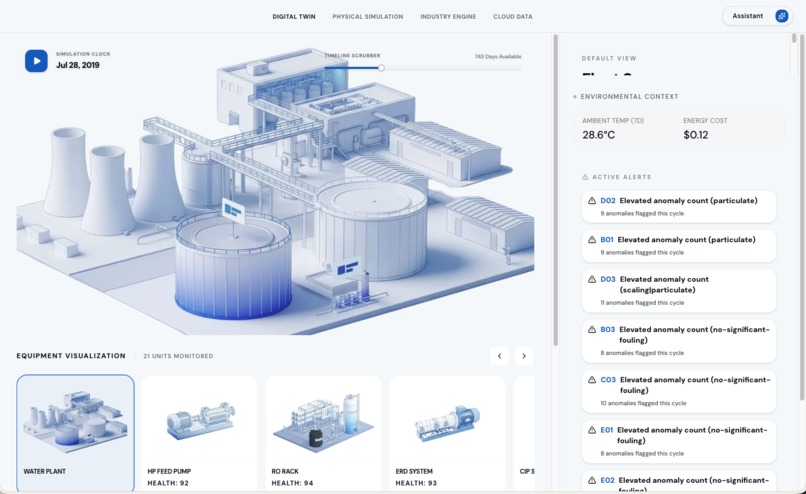Image resolution: width=806 pixels, height=494 pixels.
Task: Click the flag marker near the pump skid
Action: coord(347,268)
